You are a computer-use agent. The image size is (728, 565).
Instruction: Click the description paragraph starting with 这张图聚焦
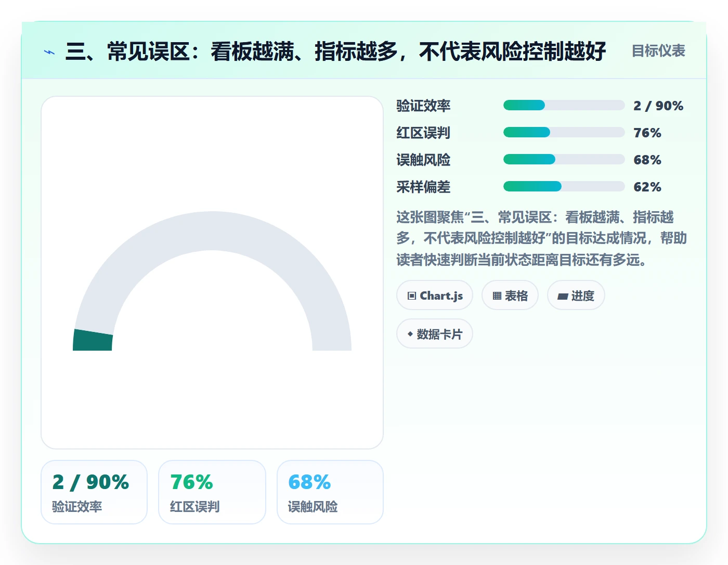(542, 238)
